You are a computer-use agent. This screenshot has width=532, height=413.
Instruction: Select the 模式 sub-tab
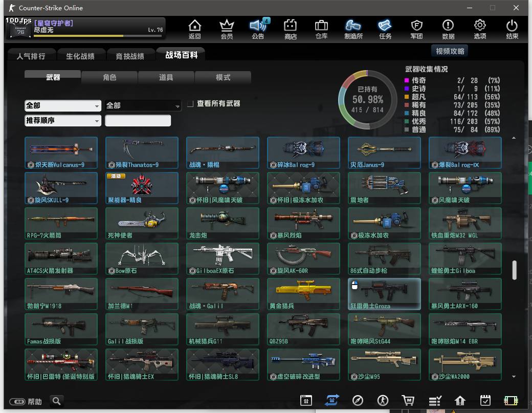coord(223,77)
